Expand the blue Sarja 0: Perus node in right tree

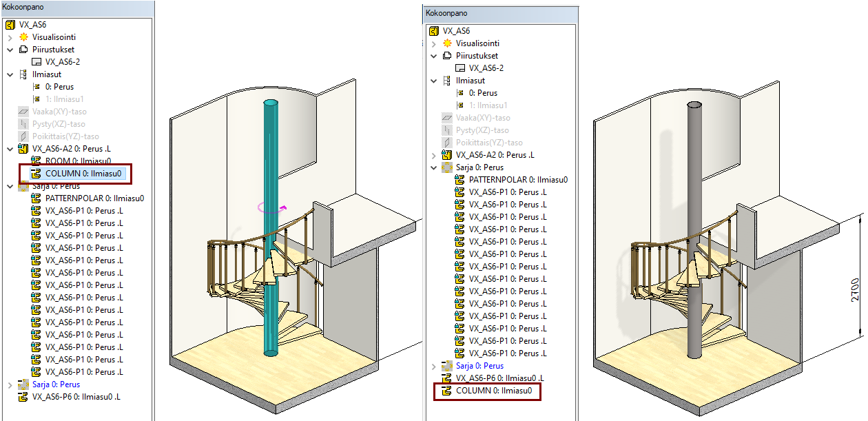[x=434, y=366]
